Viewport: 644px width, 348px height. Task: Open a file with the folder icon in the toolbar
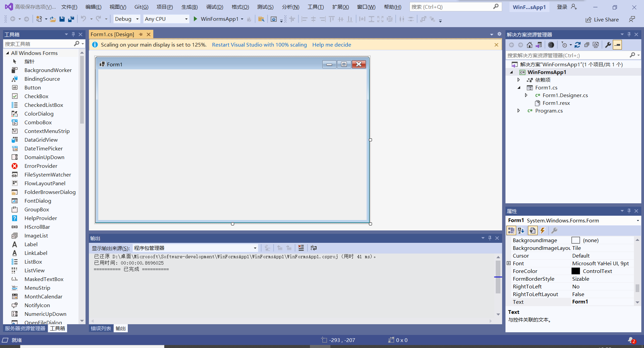[x=53, y=19]
